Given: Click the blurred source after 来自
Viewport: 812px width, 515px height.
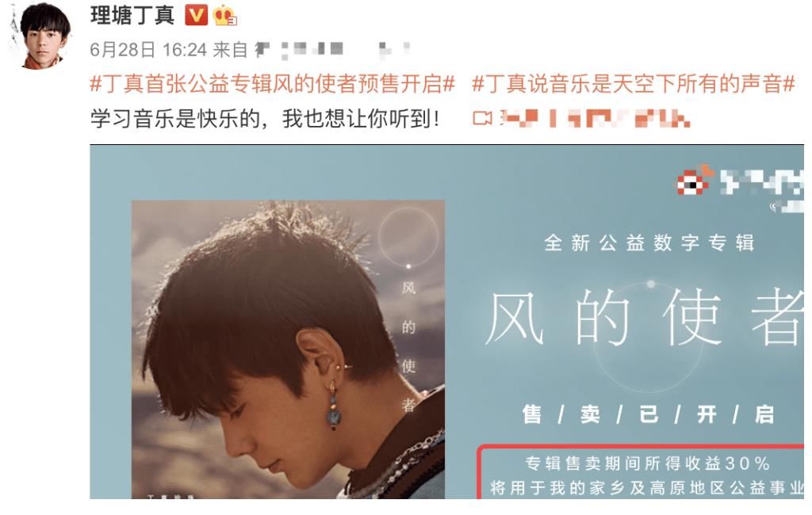Looking at the screenshot, I should tap(331, 49).
